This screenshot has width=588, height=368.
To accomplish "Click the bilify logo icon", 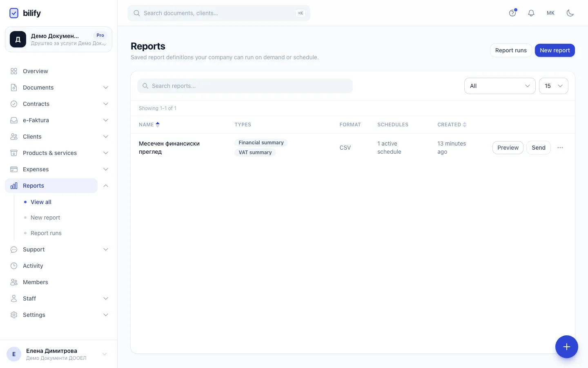I will pyautogui.click(x=14, y=13).
